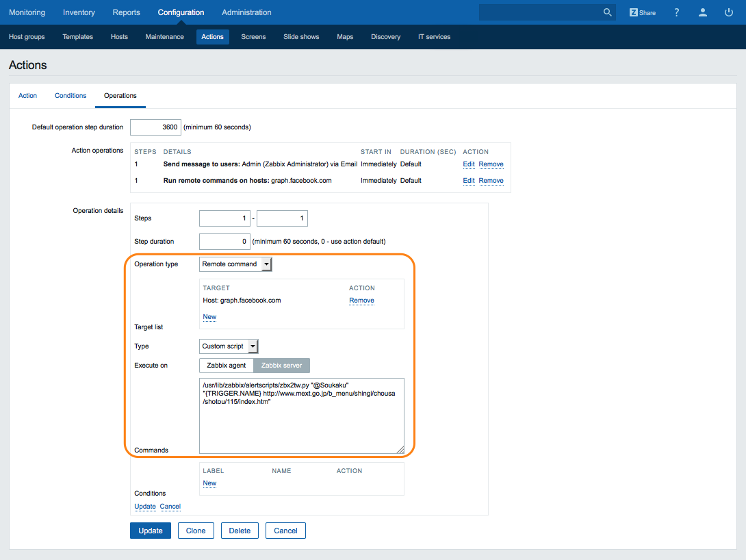The width and height of the screenshot is (746, 560).
Task: Remove target host graph.facebook.com
Action: pyautogui.click(x=361, y=301)
